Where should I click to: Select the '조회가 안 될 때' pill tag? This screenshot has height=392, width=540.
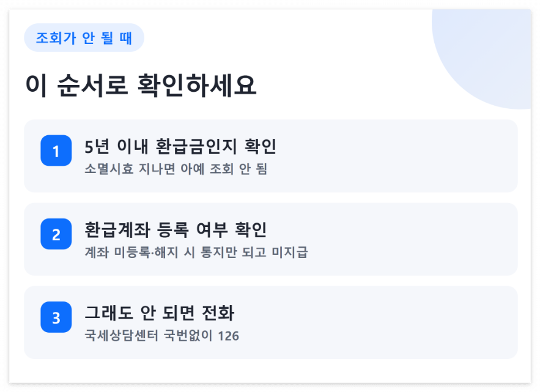click(84, 38)
